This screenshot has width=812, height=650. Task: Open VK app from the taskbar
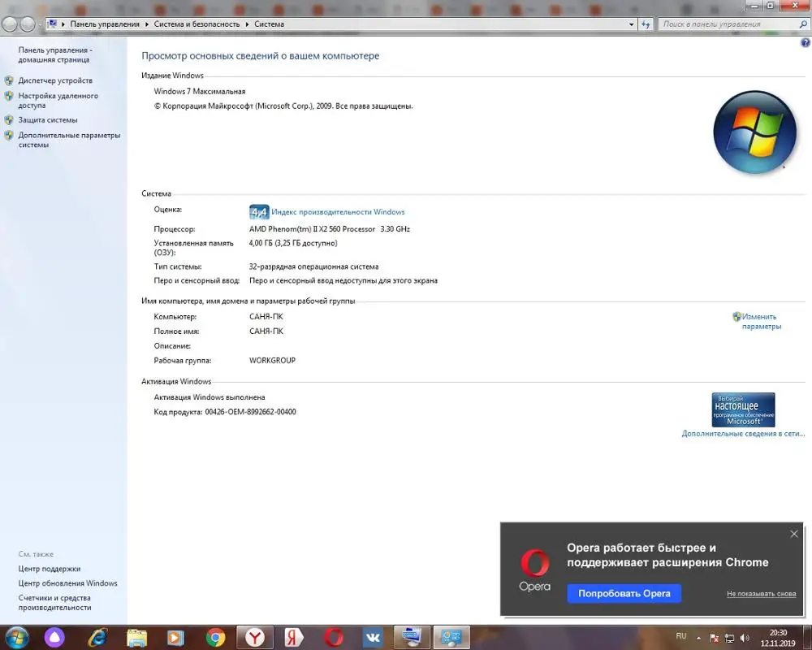[x=373, y=638]
